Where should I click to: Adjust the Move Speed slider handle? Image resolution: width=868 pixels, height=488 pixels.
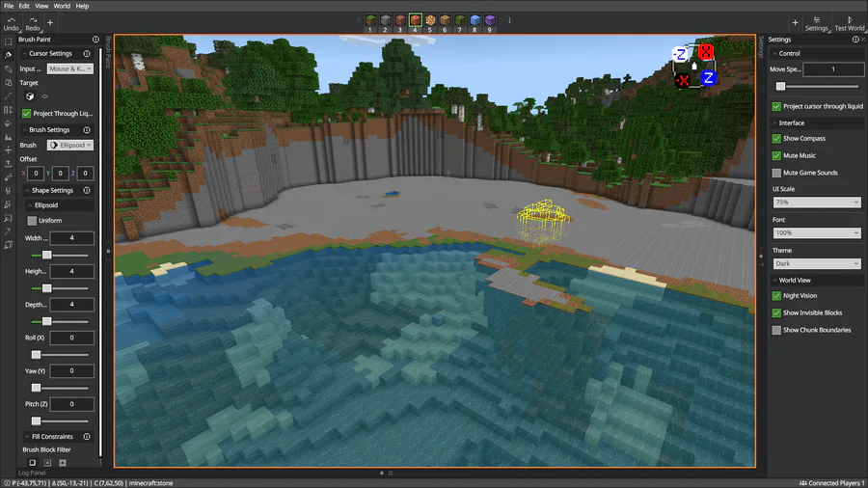pyautogui.click(x=780, y=86)
